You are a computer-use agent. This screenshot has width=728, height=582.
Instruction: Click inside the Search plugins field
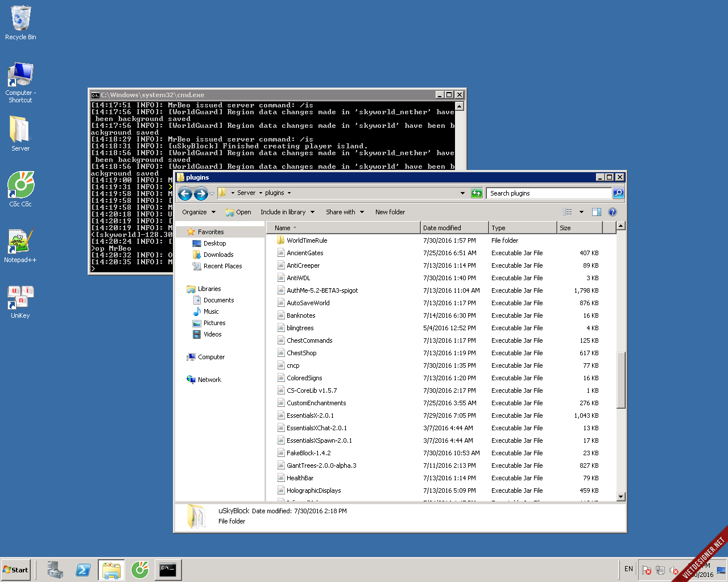pos(548,193)
